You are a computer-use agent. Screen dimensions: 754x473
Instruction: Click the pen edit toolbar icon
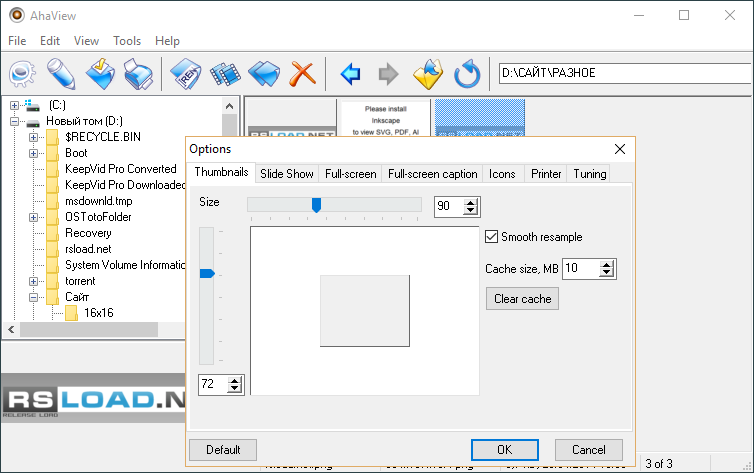(61, 74)
